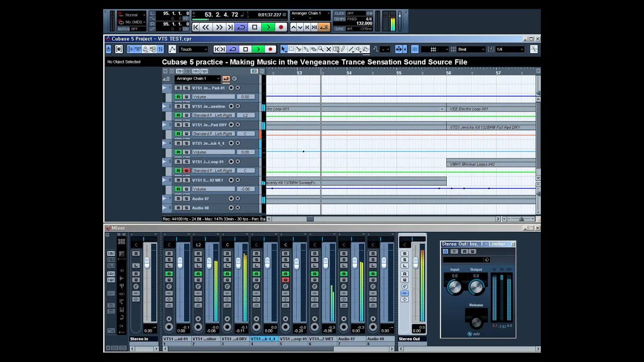Toggle the TEMPO button in the transport
This screenshot has height=362, width=644.
click(x=339, y=19)
